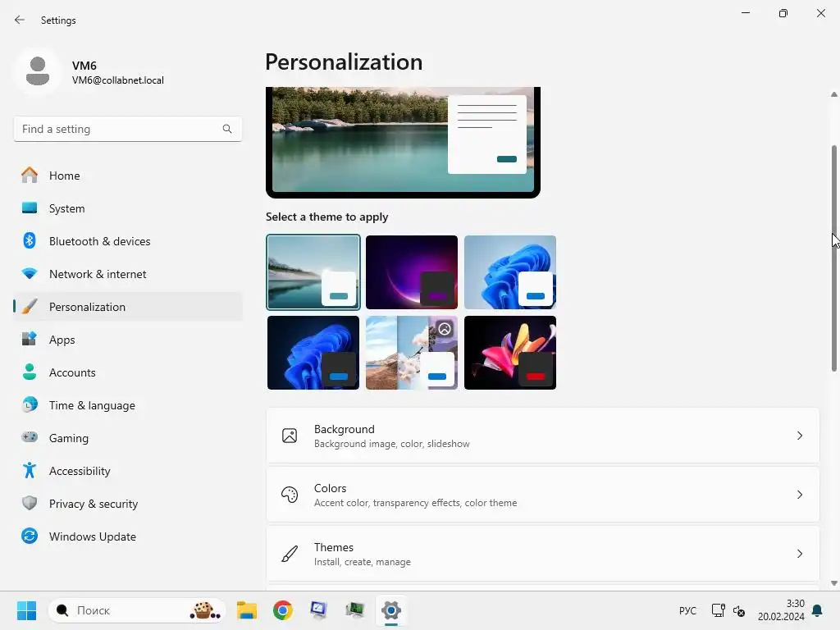Open Accessibility settings
Viewport: 840px width, 630px height.
coord(127,470)
